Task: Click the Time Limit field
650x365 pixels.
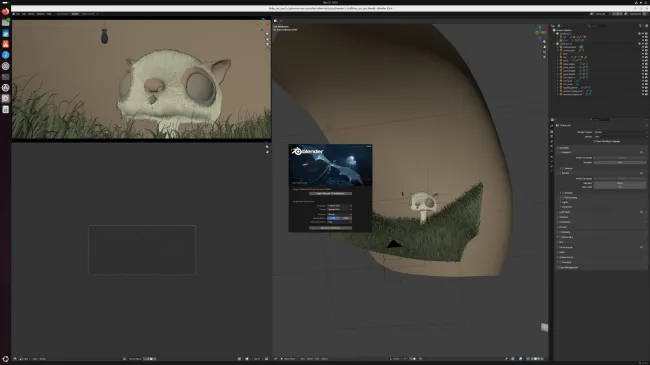Action: click(620, 187)
